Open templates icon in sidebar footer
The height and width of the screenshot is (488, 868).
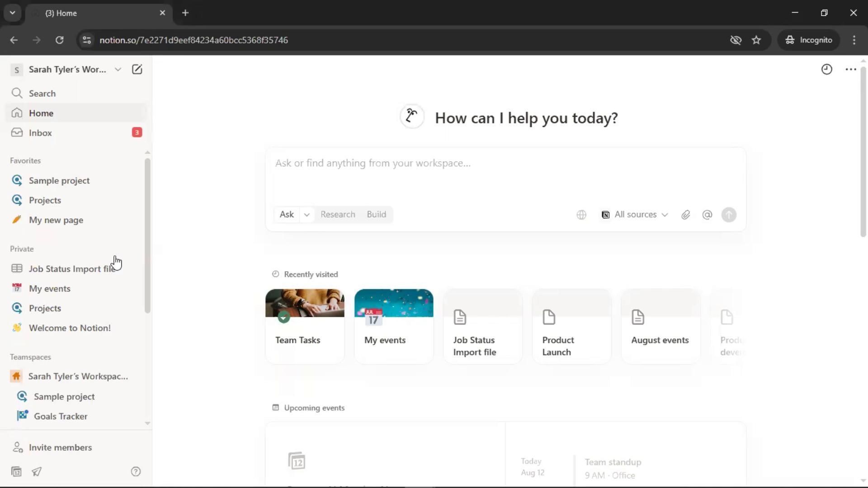17,471
